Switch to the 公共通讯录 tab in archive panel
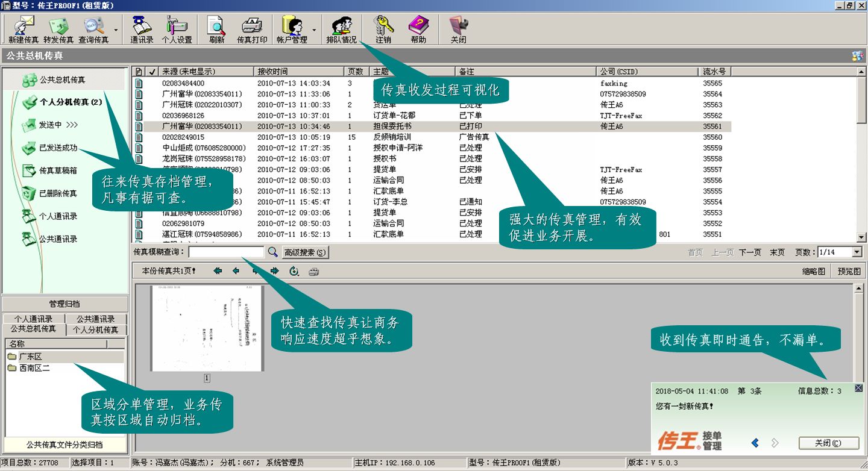The image size is (868, 471). pos(96,319)
